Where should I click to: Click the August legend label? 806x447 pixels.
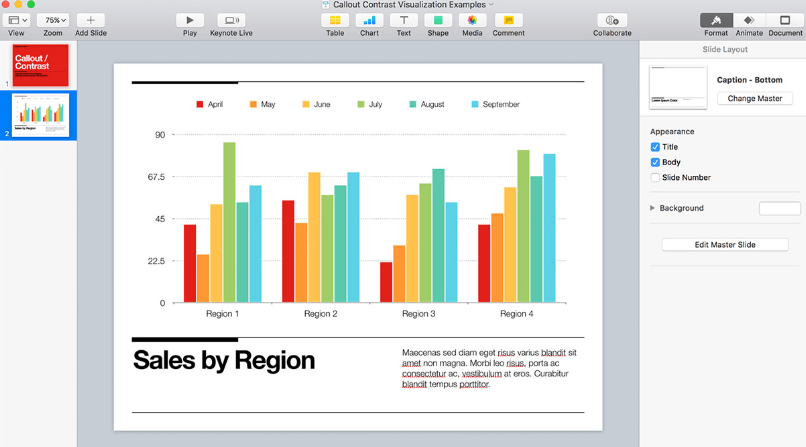(x=432, y=104)
